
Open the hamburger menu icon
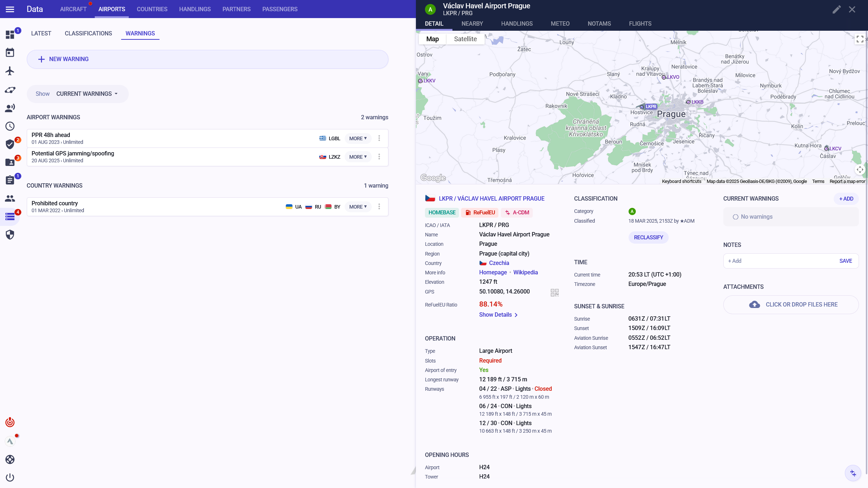[x=10, y=9]
